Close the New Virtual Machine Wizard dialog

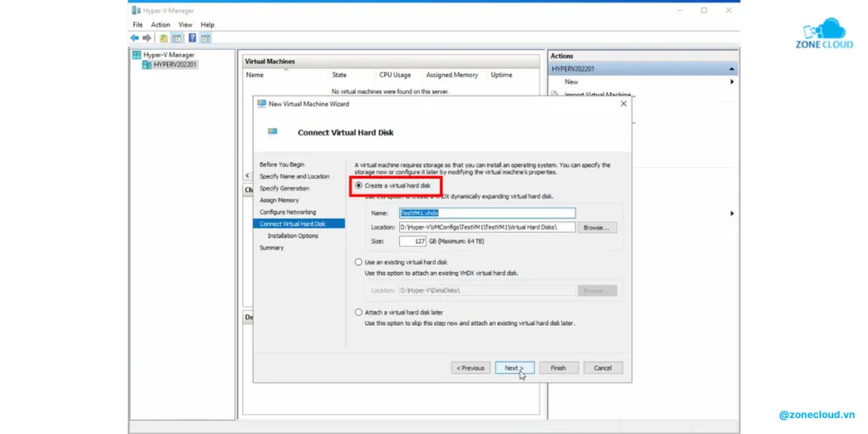click(623, 103)
